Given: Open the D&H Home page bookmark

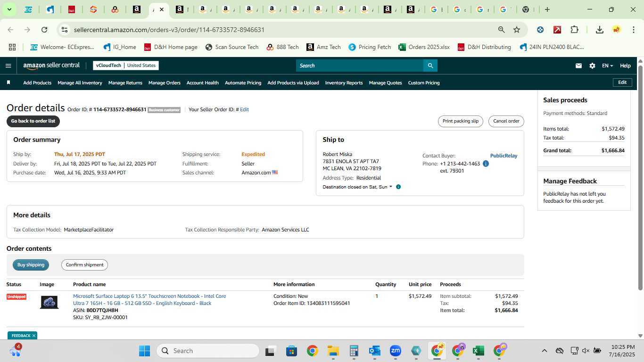Looking at the screenshot, I should tap(171, 47).
